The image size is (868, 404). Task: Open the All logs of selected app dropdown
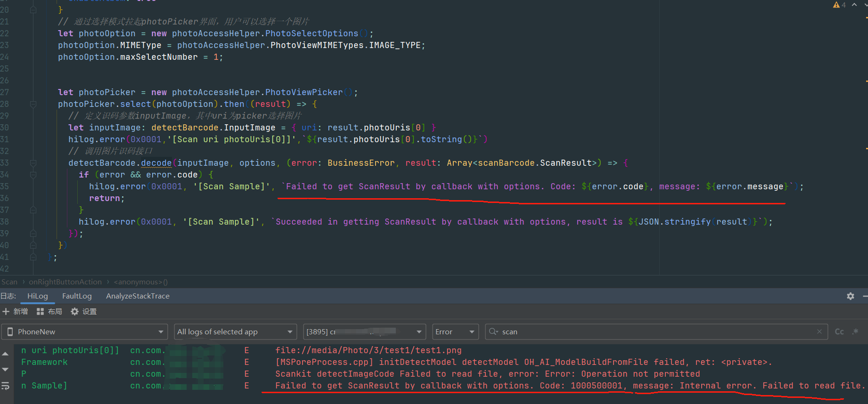pos(235,331)
